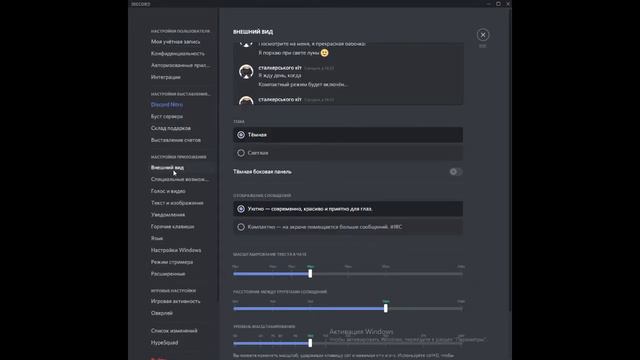Click the smiley emoji in preview message
The image size is (640, 360).
point(324,53)
